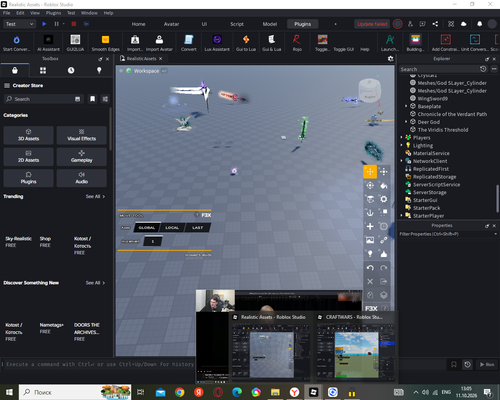The width and height of the screenshot is (500, 400).
Task: Click the Creator Store search field
Action: (x=43, y=99)
